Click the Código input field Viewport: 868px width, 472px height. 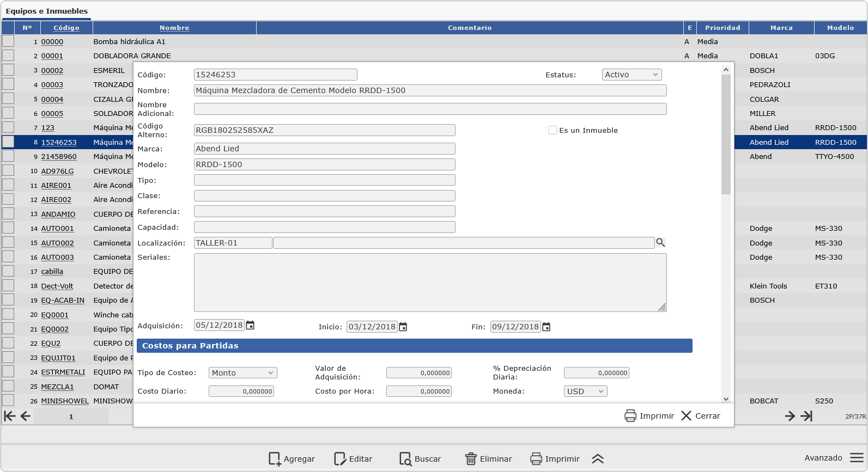pos(276,75)
